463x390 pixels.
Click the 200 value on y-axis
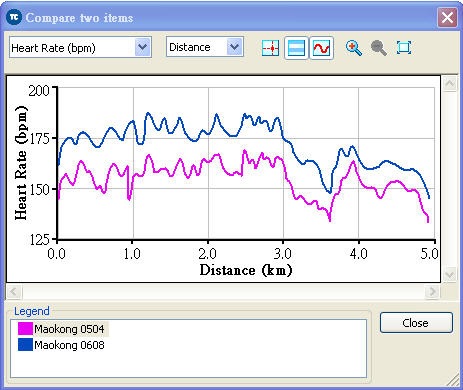[39, 91]
